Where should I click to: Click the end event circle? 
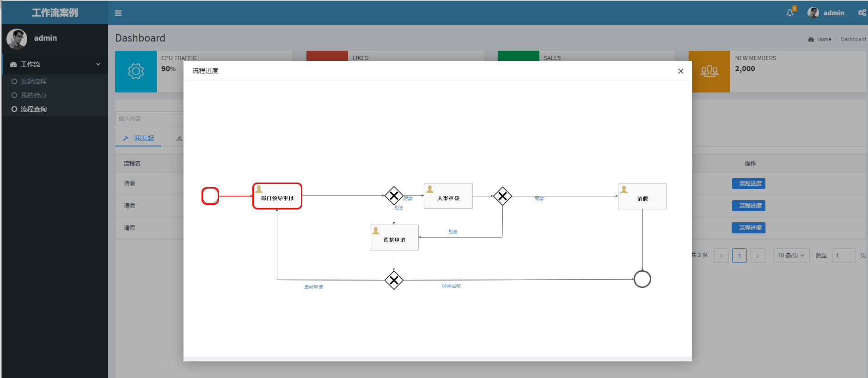[642, 279]
